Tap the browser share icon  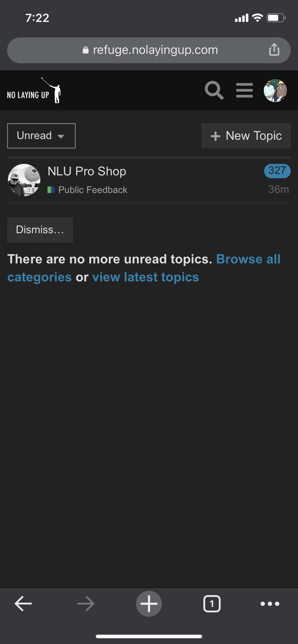tap(274, 50)
